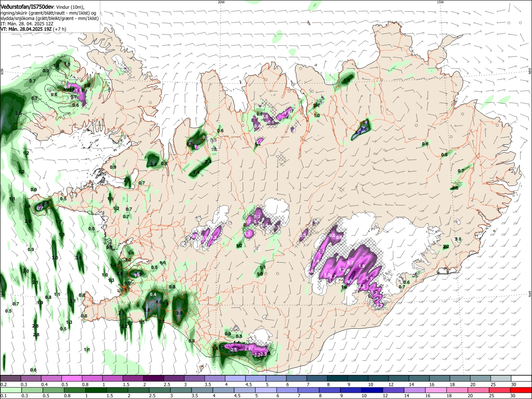Click the bright red 30 swatch in bottom legend row
This screenshot has width=532, height=399.
click(521, 390)
